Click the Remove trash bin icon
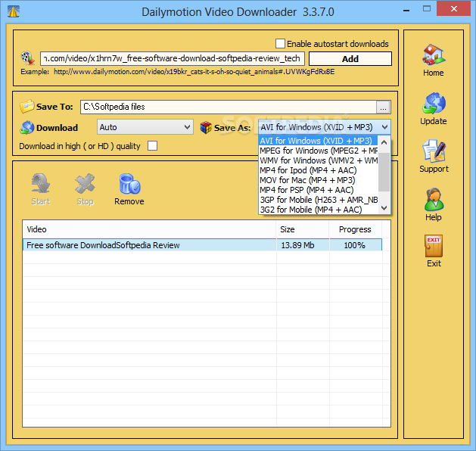 point(129,184)
